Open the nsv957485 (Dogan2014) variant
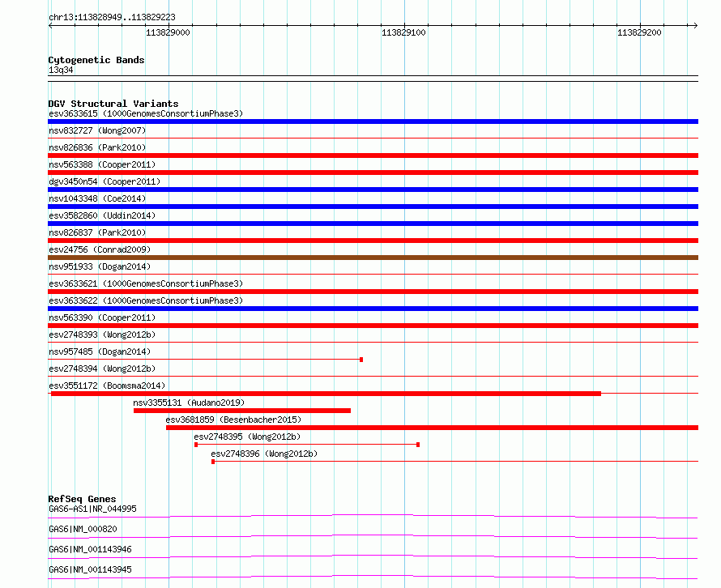 pyautogui.click(x=100, y=352)
